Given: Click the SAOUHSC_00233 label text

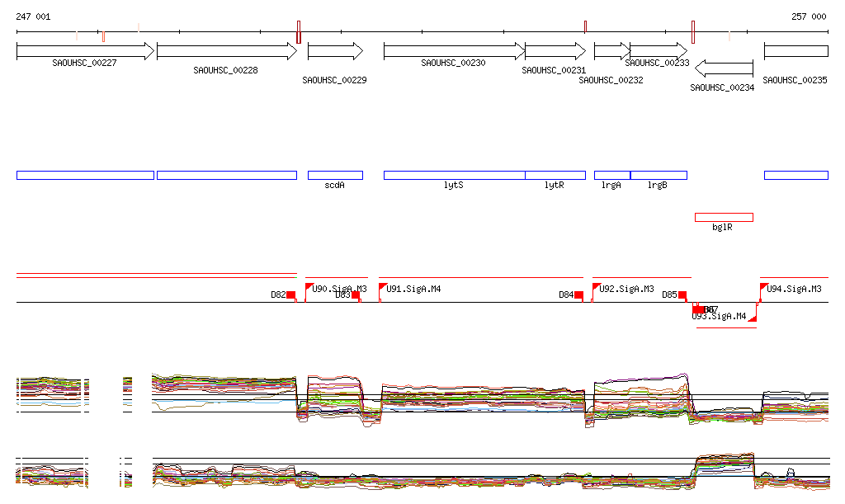Looking at the screenshot, I should tap(657, 63).
